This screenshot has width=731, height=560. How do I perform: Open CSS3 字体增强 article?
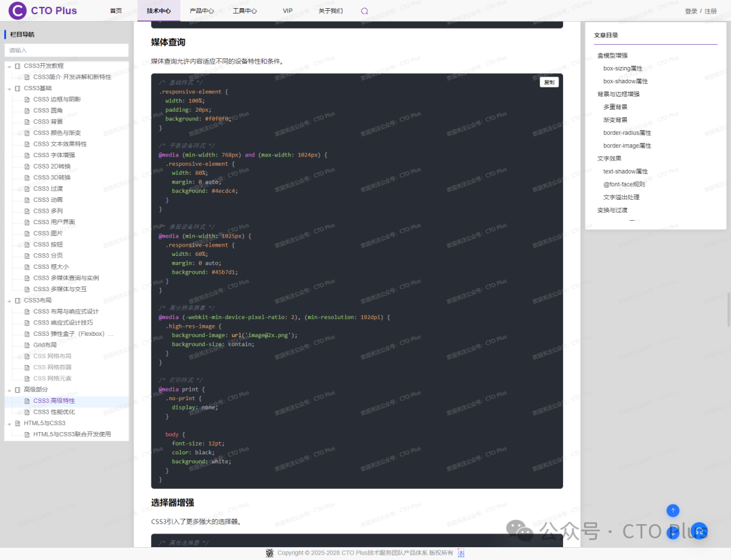click(x=54, y=155)
